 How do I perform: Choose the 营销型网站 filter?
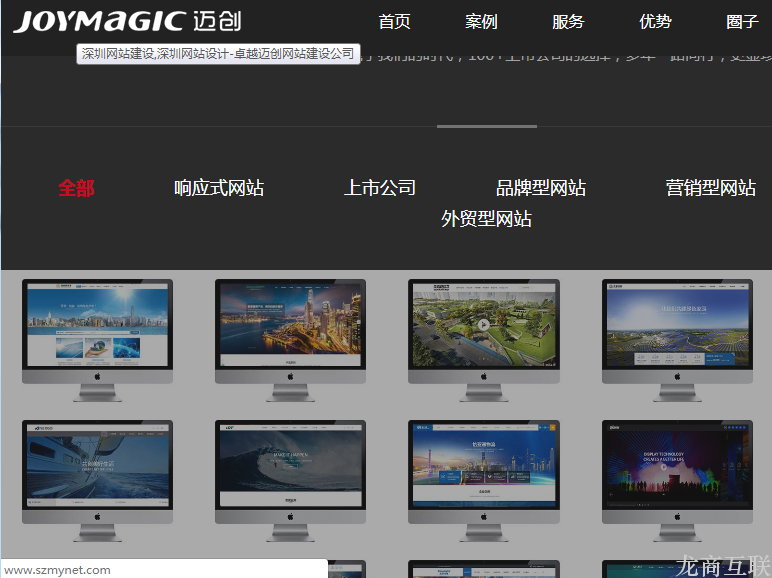tap(711, 187)
